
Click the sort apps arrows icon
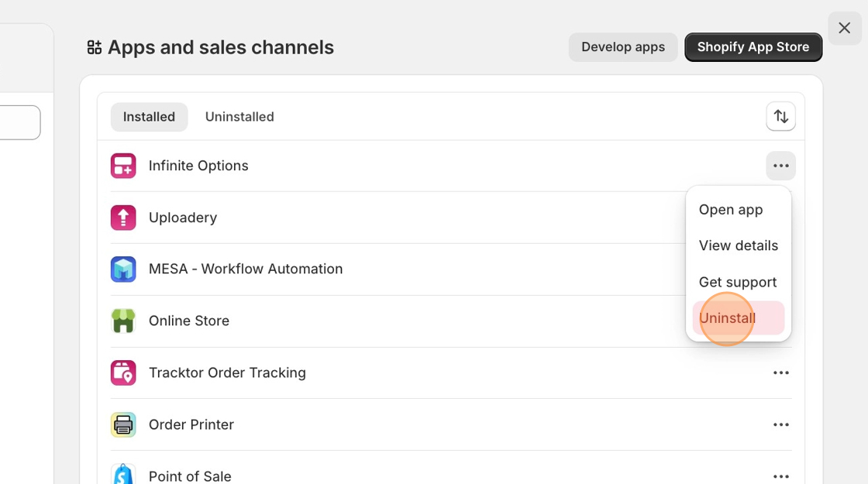click(780, 117)
